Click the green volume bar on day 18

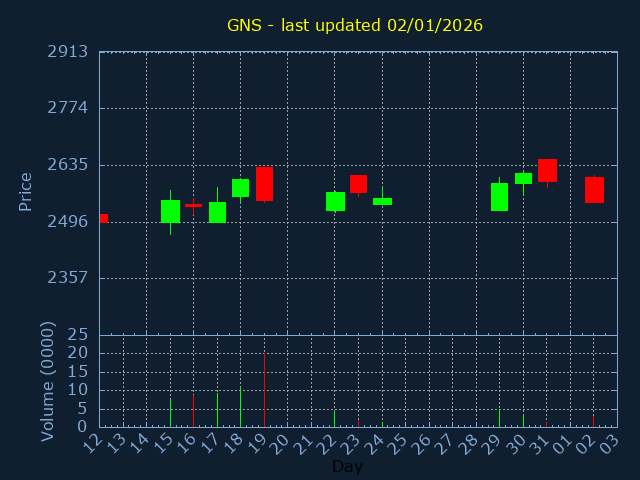tap(240, 407)
